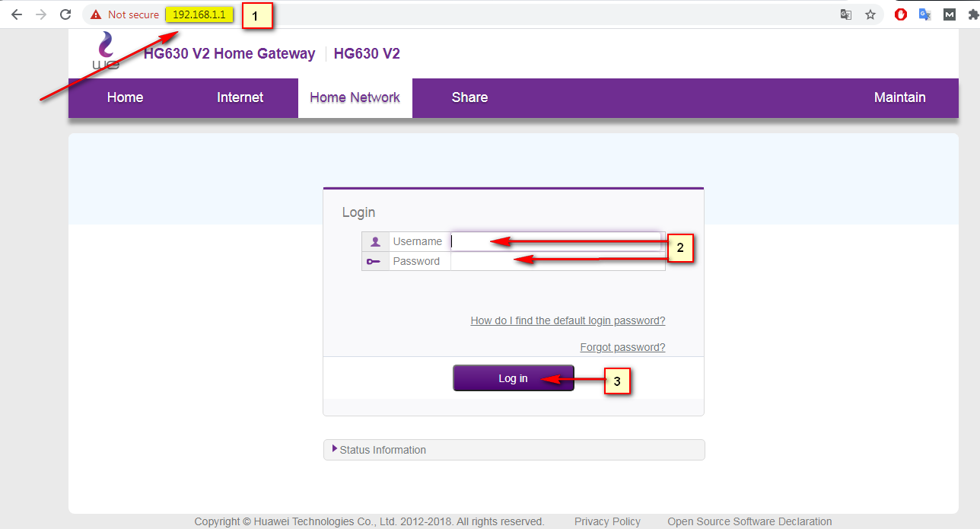
Task: Click the Huawei Technologies copyright text
Action: pyautogui.click(x=369, y=521)
